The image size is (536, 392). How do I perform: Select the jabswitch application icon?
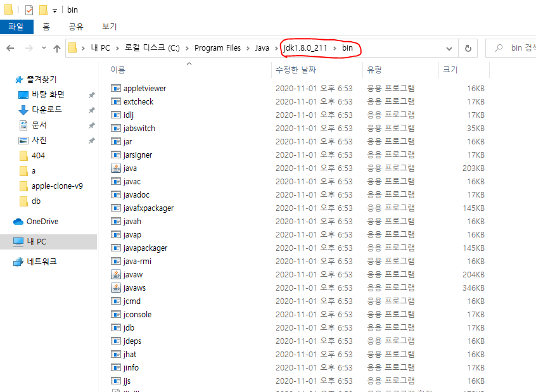tap(116, 128)
